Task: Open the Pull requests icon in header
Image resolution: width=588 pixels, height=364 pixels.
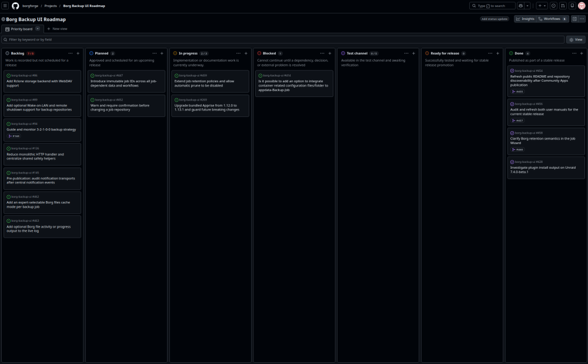Action: click(x=563, y=6)
